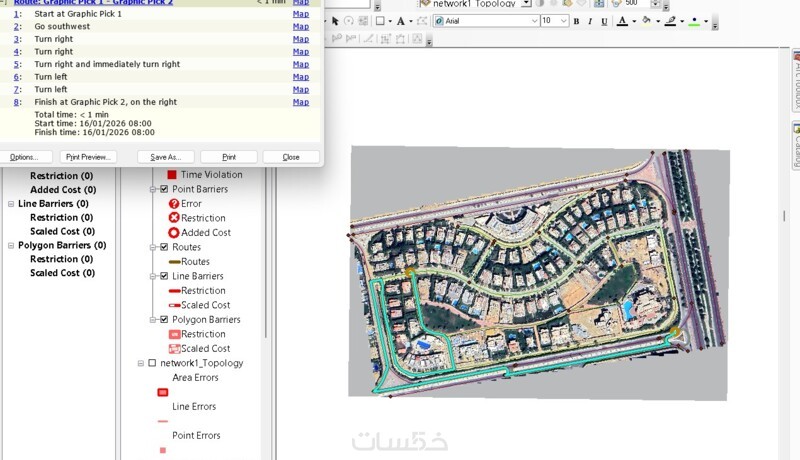Click the Line Barriers Restriction line symbol
The image size is (800, 460).
[x=174, y=291]
